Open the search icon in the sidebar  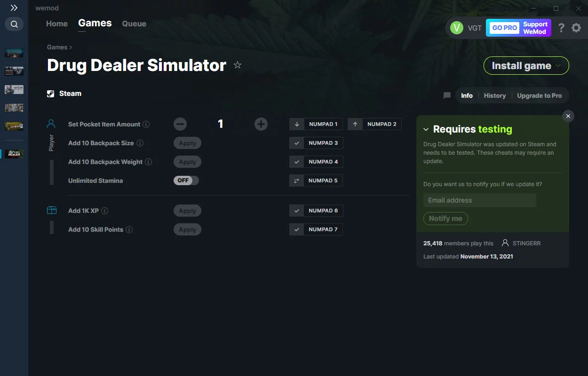point(14,24)
